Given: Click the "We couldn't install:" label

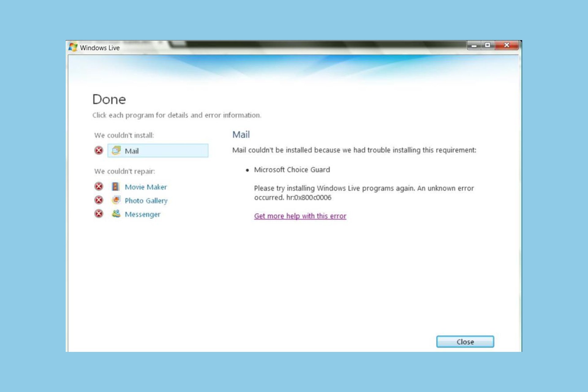Looking at the screenshot, I should click(124, 135).
